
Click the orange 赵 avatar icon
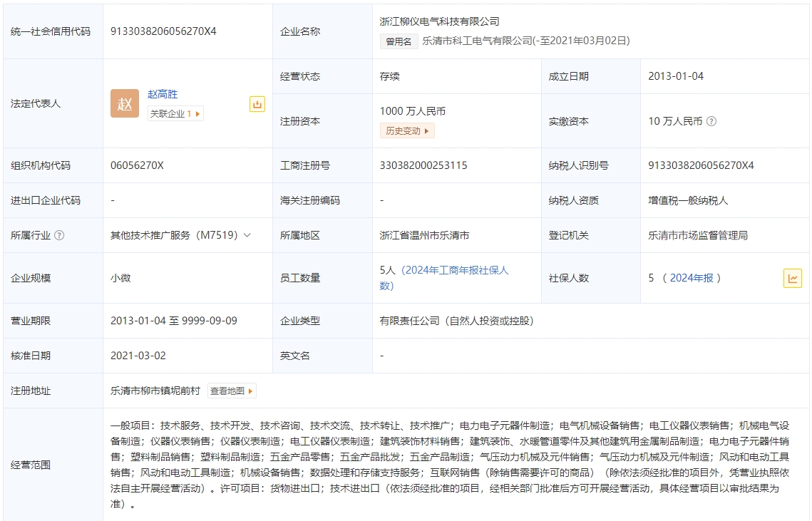click(124, 103)
